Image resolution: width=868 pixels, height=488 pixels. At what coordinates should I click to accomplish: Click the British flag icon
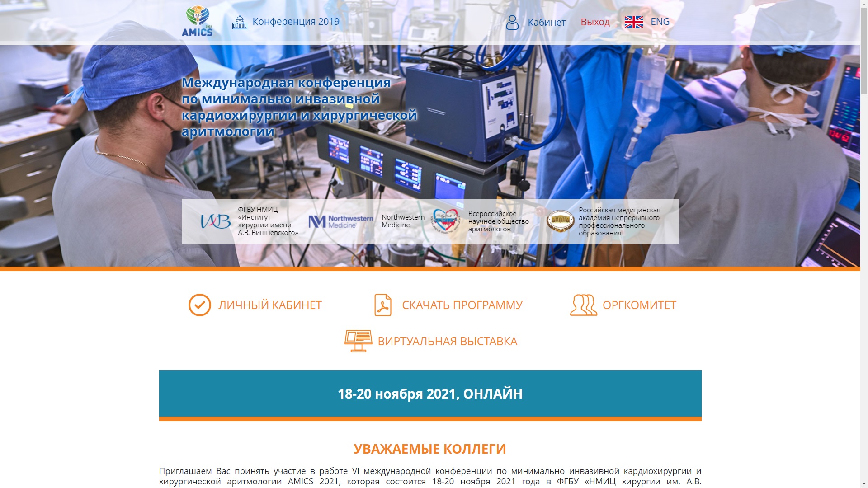[x=633, y=22]
